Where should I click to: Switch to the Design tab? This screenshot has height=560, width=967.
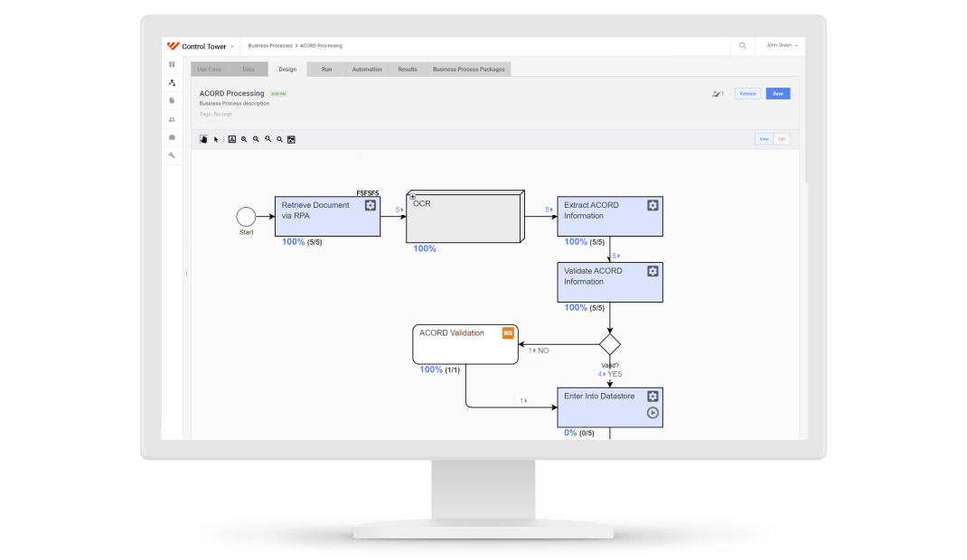pos(287,69)
